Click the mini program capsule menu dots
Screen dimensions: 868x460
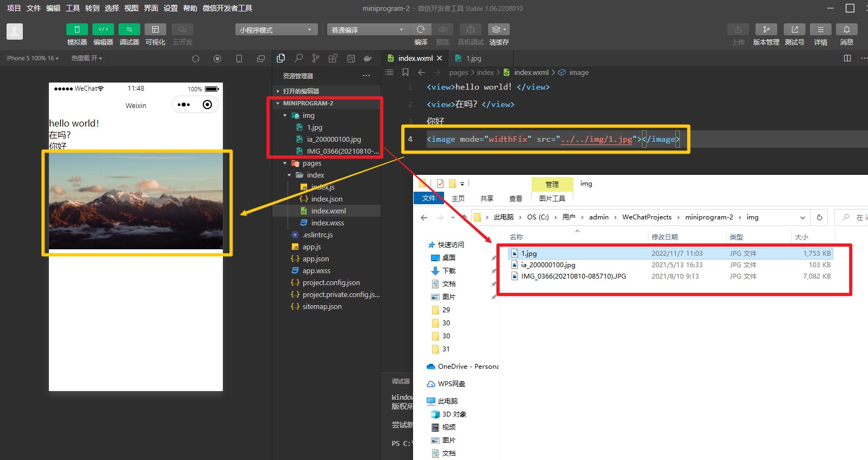184,104
